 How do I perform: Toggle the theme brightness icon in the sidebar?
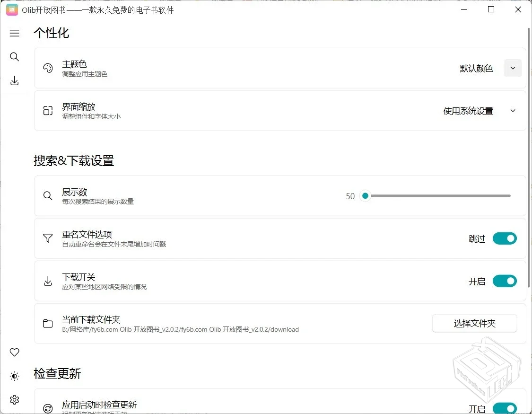[x=14, y=376]
